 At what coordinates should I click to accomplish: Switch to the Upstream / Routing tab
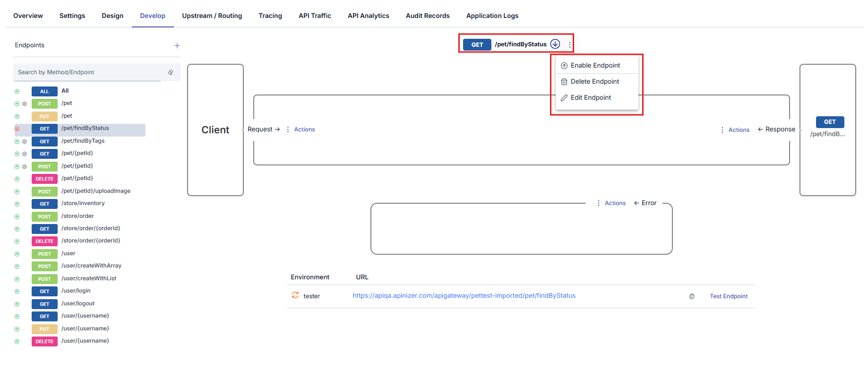212,16
